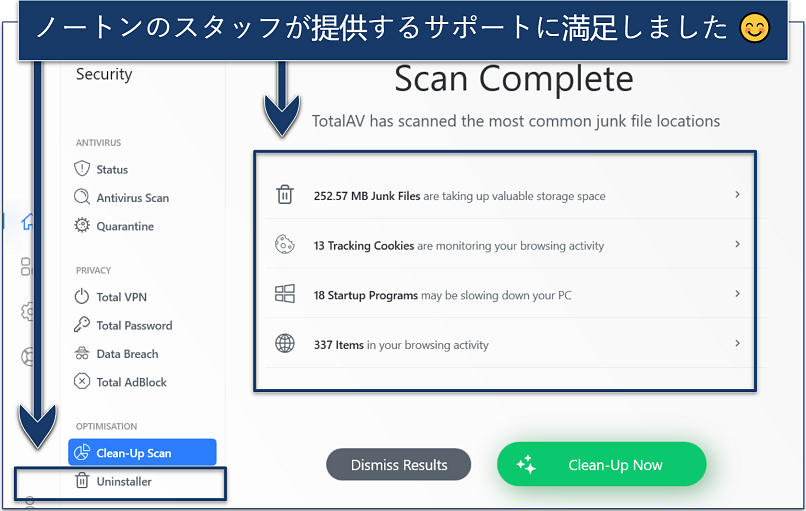Viewport: 806px width, 511px height.
Task: Click the Uninstaller trash icon
Action: pyautogui.click(x=82, y=482)
